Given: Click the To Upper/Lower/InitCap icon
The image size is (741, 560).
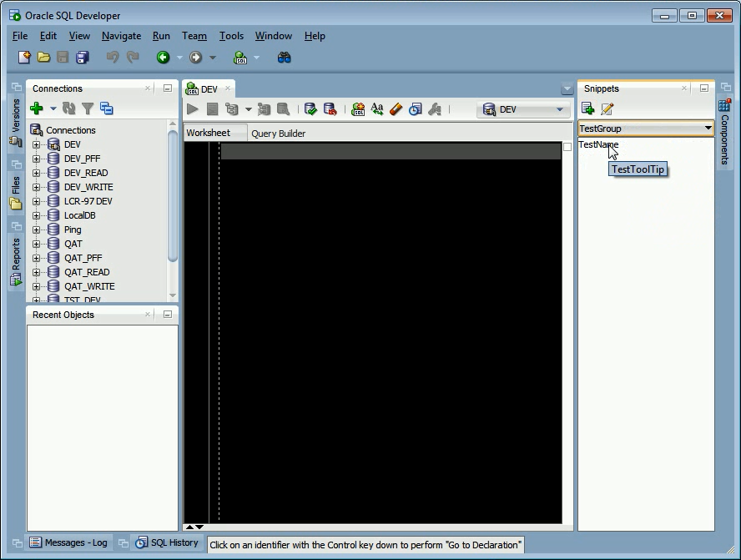Looking at the screenshot, I should coord(377,109).
